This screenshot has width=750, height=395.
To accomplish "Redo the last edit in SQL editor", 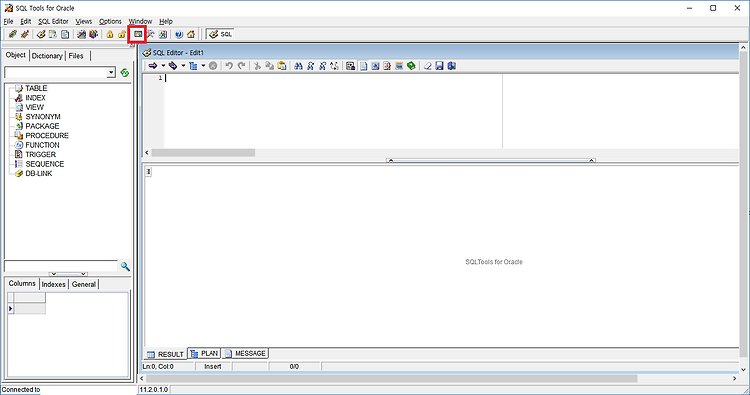I will [242, 66].
